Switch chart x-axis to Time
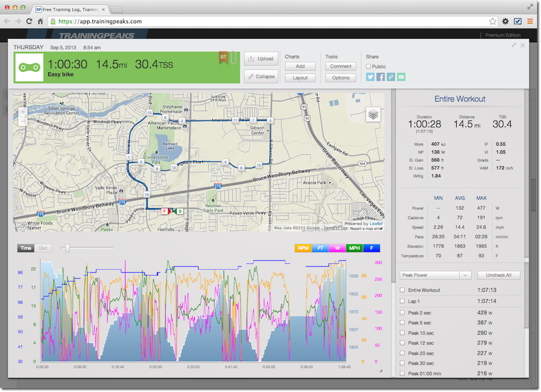The width and height of the screenshot is (541, 392). click(x=26, y=248)
